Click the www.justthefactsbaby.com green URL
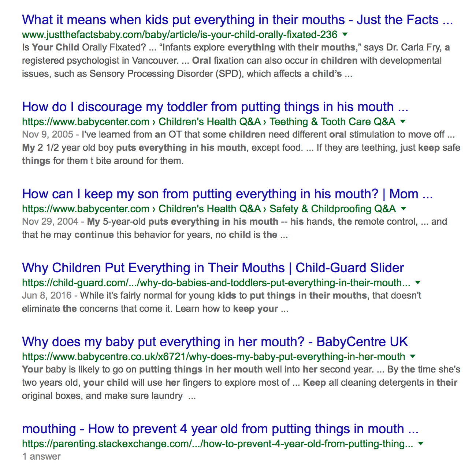Screen dimensions: 476x464 point(179,35)
